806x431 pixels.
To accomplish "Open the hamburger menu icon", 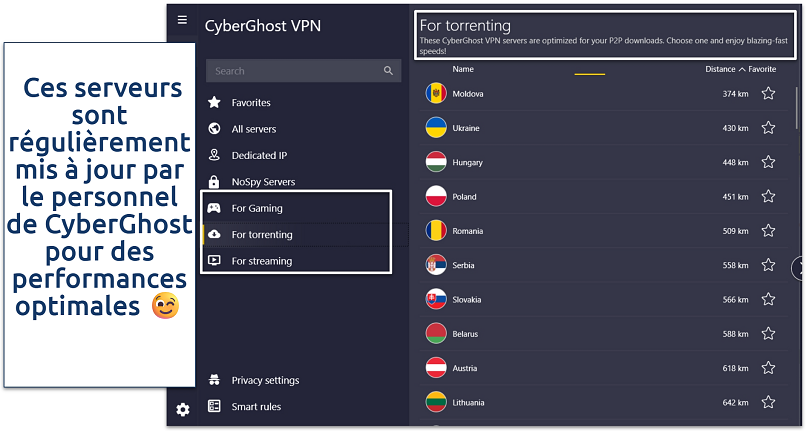I will [181, 19].
